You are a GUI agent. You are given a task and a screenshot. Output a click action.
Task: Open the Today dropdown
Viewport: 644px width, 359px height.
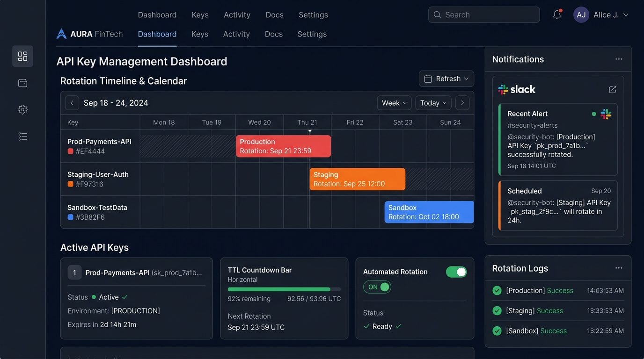coord(433,103)
